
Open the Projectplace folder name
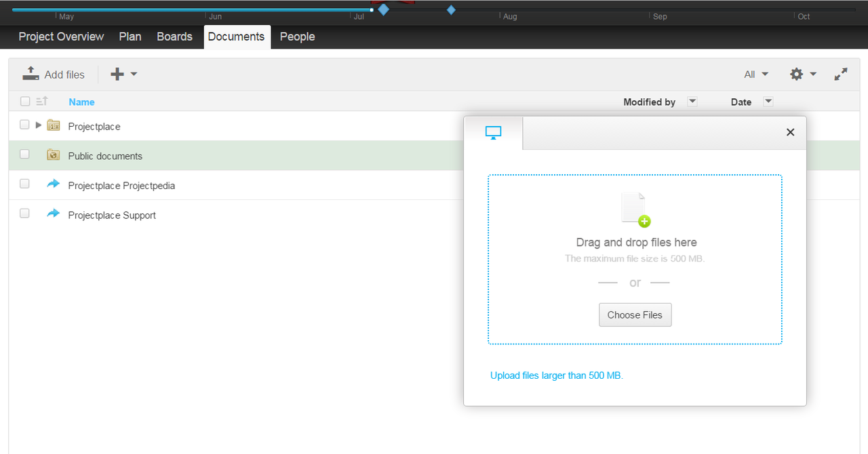94,127
